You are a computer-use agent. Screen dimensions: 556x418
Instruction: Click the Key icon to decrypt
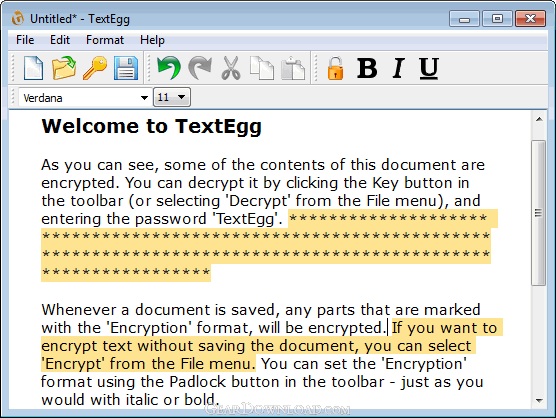click(x=95, y=68)
